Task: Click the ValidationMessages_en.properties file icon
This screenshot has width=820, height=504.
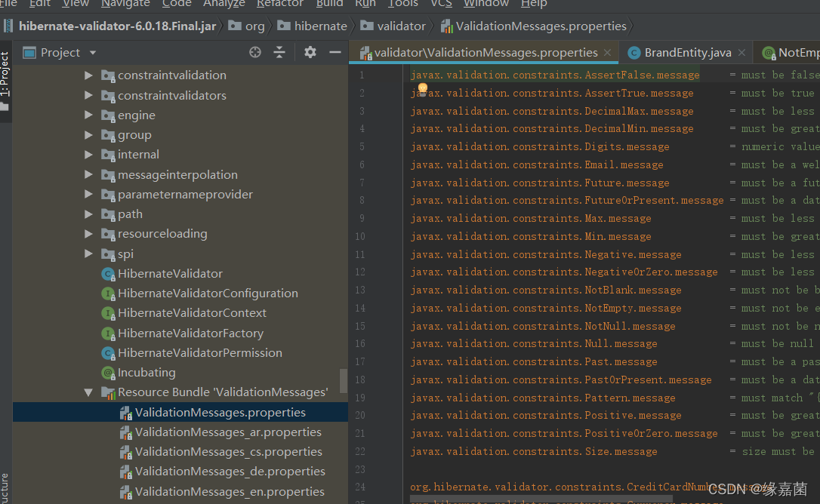Action: 125,492
